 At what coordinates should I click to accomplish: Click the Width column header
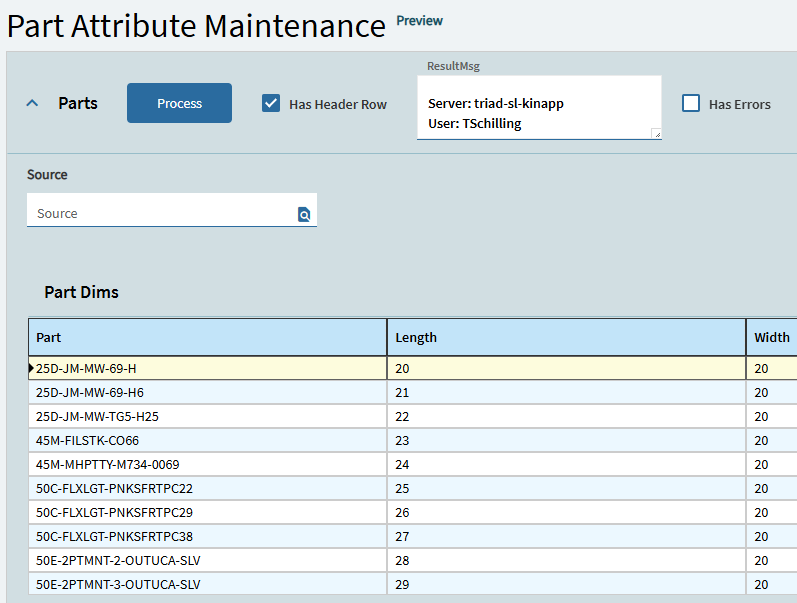pos(771,338)
